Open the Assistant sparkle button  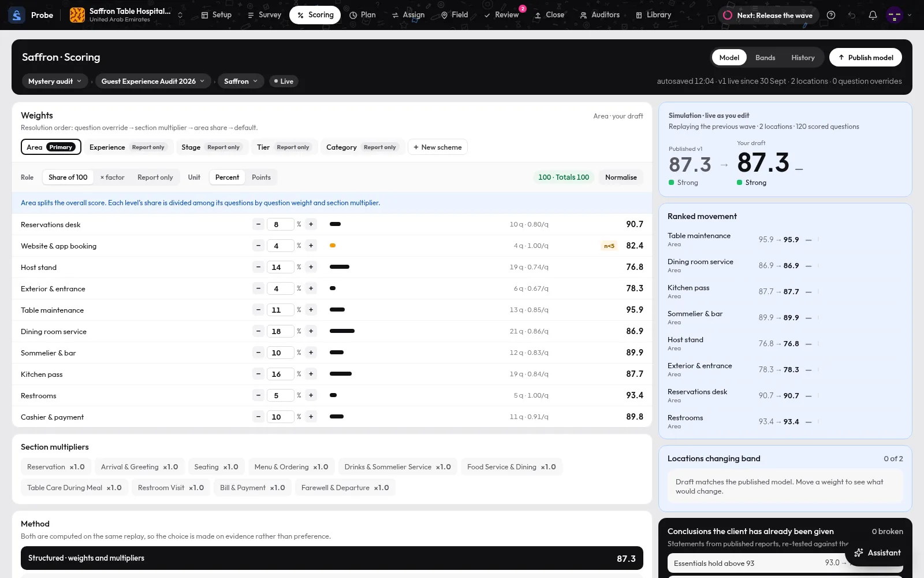[x=877, y=553]
